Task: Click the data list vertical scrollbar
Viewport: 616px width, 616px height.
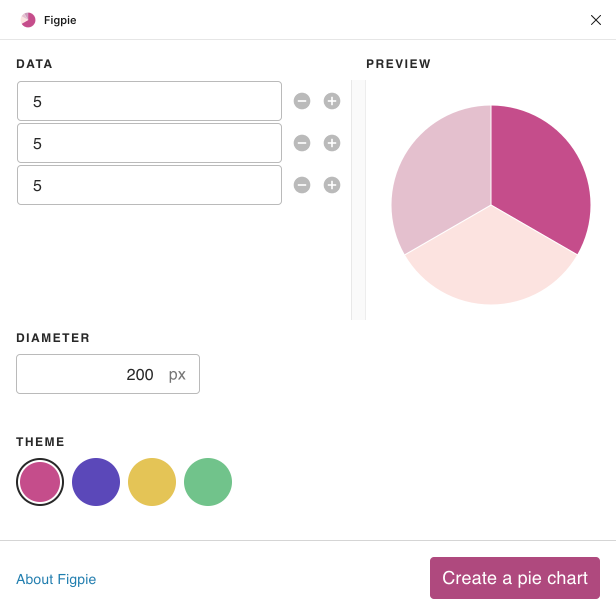Action: click(358, 200)
